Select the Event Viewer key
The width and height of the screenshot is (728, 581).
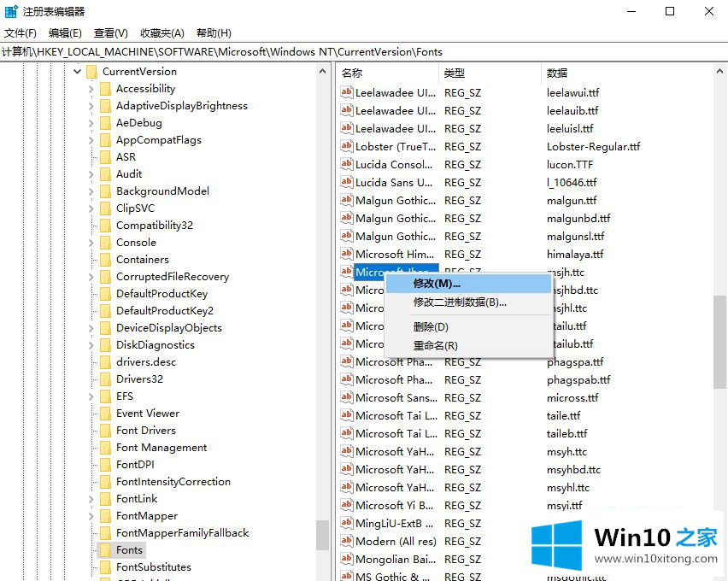pos(148,414)
